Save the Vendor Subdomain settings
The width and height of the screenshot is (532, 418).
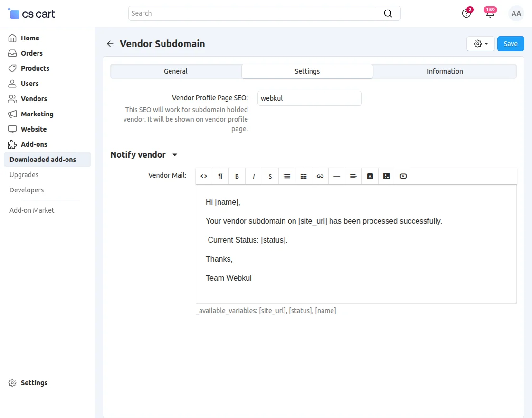click(x=511, y=43)
